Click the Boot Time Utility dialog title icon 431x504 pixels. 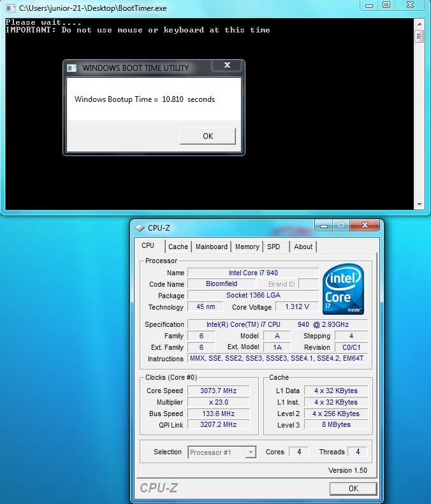tap(71, 68)
